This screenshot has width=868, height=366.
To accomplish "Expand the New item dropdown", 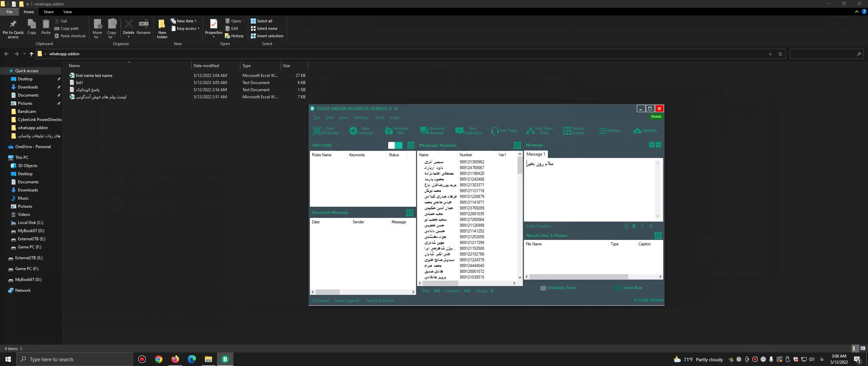I will point(185,21).
